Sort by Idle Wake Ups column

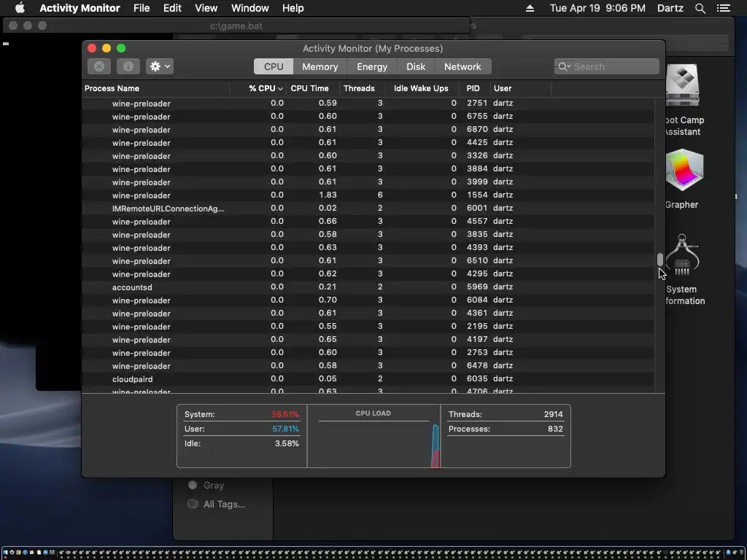point(422,88)
